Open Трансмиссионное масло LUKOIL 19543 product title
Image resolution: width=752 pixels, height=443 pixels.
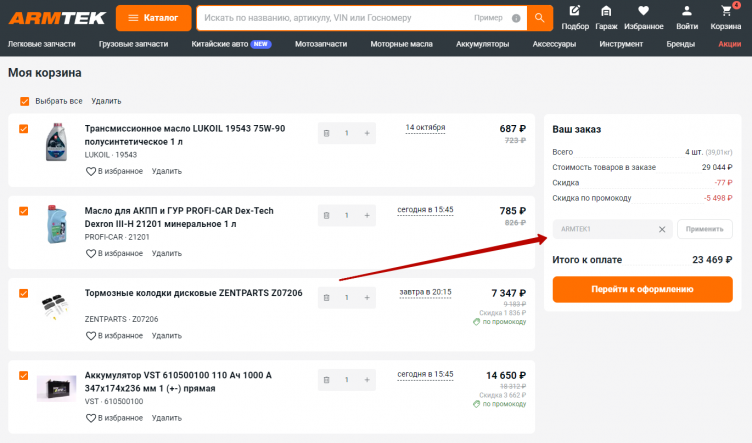point(185,135)
